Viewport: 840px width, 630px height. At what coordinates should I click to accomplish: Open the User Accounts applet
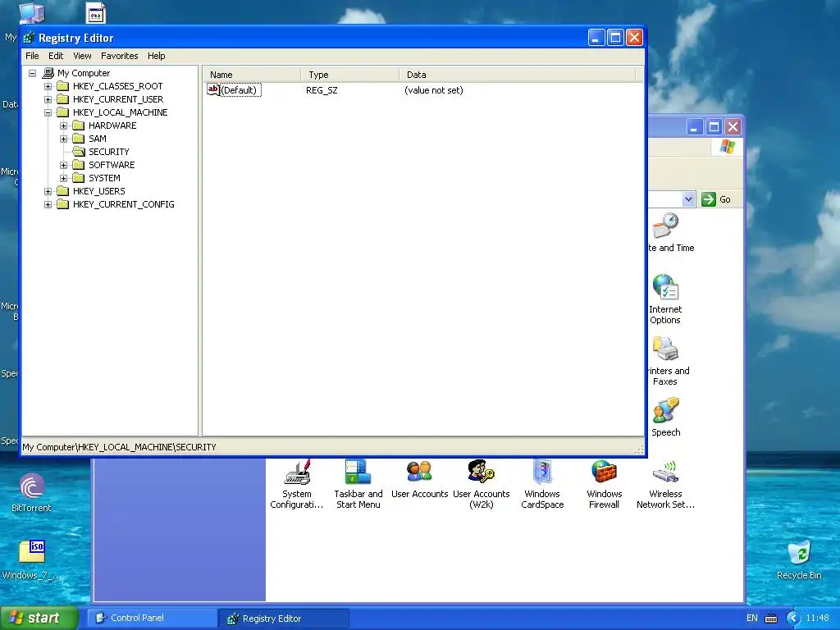point(419,479)
